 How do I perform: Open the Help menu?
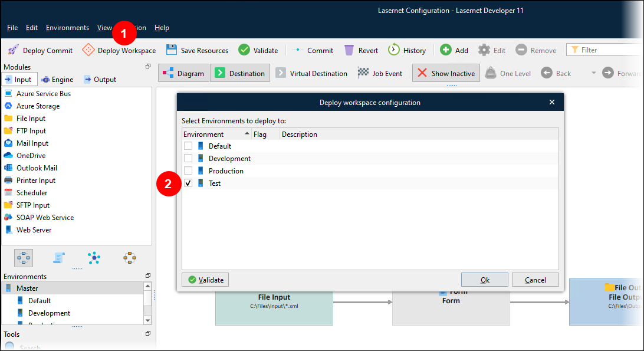[x=162, y=28]
